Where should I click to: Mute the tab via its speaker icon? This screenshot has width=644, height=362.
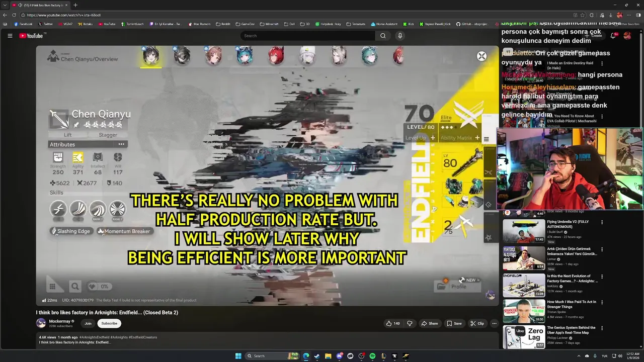pyautogui.click(x=20, y=5)
